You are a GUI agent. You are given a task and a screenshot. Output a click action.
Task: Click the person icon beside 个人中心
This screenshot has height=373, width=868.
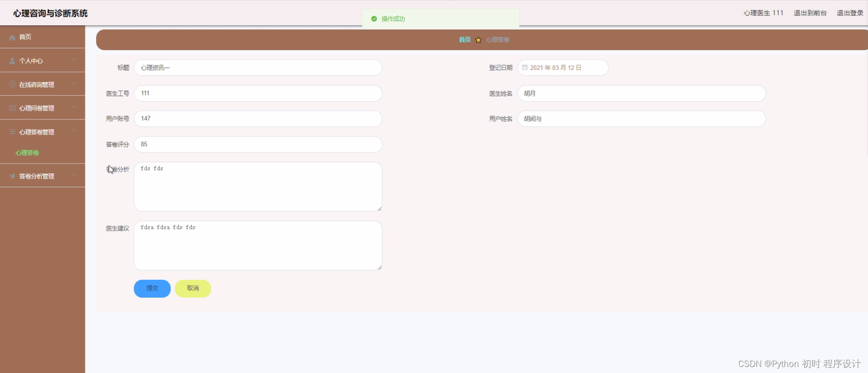point(12,61)
